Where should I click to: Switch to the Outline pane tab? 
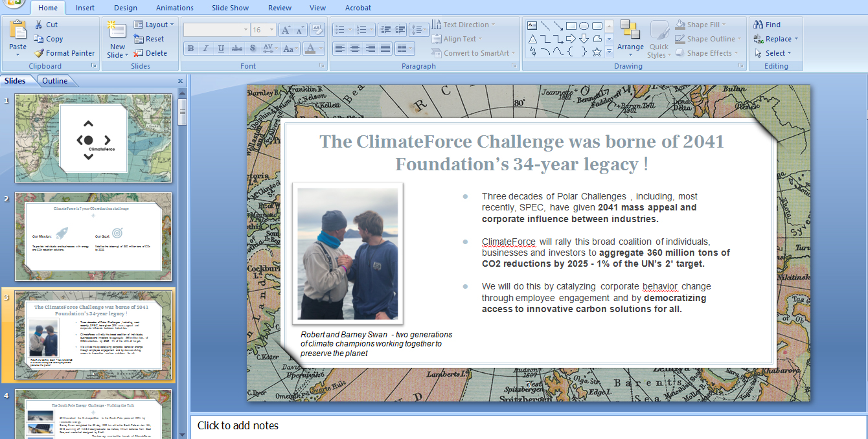pyautogui.click(x=55, y=81)
